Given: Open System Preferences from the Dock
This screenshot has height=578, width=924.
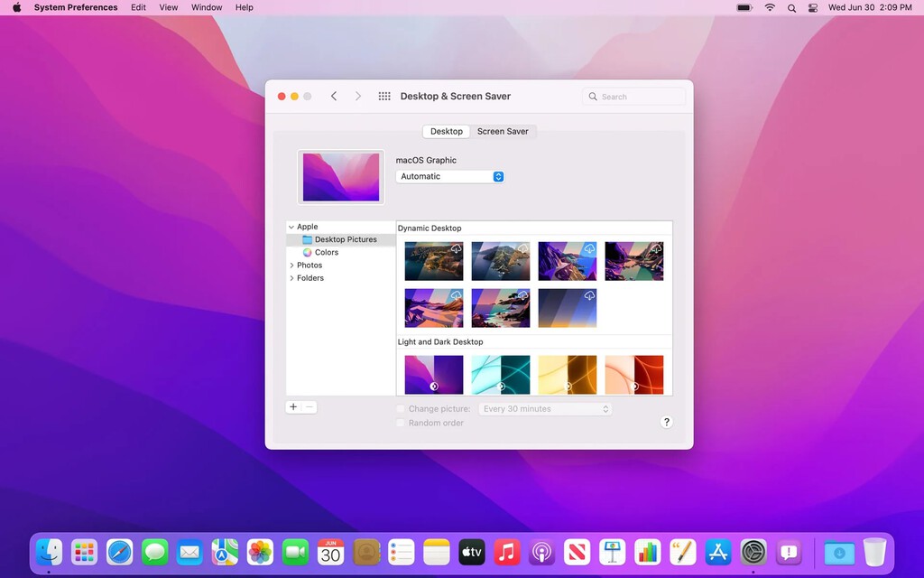Looking at the screenshot, I should 753,552.
